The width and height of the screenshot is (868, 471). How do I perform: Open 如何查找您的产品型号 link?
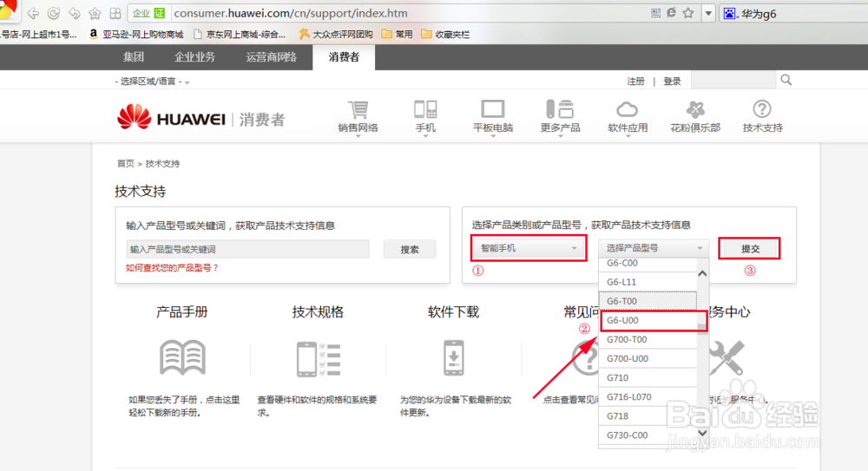click(x=172, y=267)
